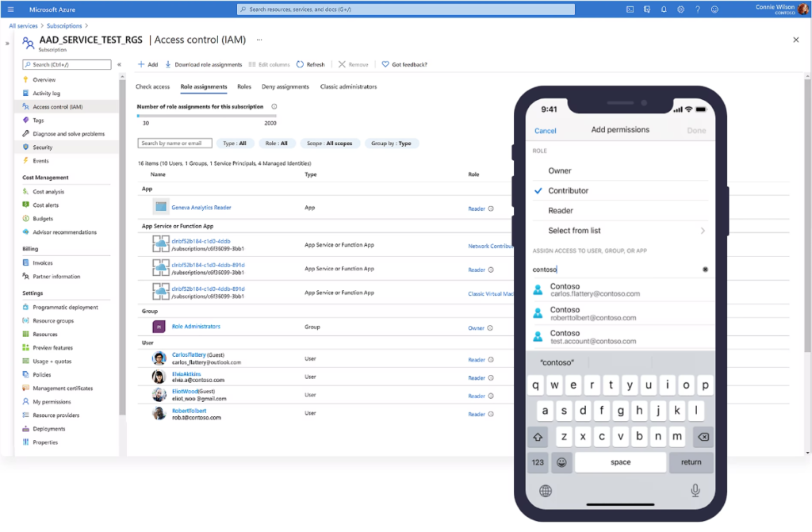Screen dimensions: 812x532
Task: Switch to the Check access tab
Action: coord(152,86)
